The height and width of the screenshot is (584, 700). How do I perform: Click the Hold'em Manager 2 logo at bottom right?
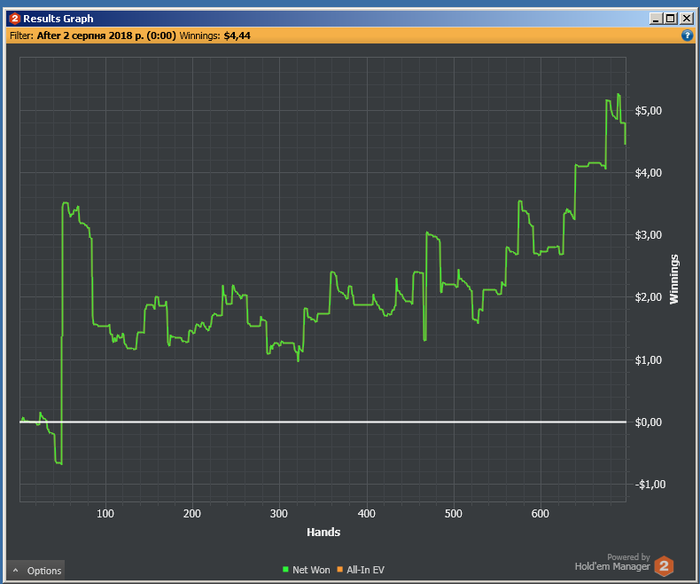tap(664, 566)
